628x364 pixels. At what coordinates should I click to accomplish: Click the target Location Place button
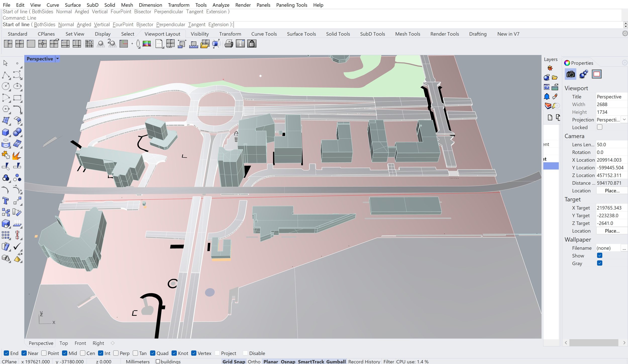[612, 231]
